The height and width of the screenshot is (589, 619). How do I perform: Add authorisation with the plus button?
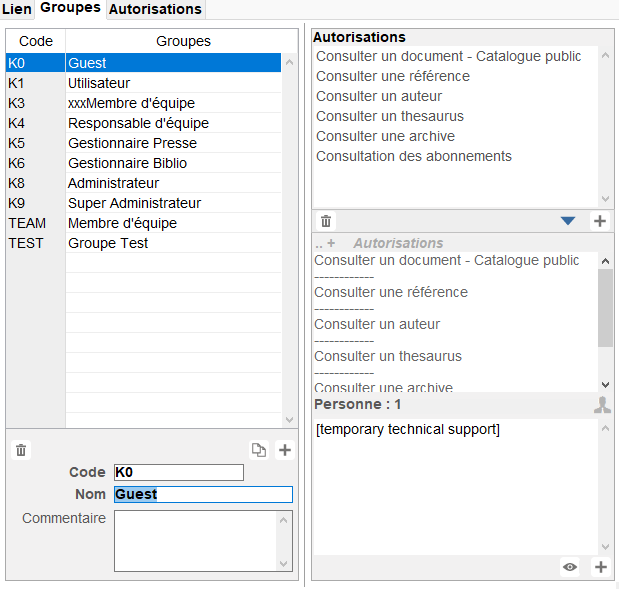tap(600, 221)
